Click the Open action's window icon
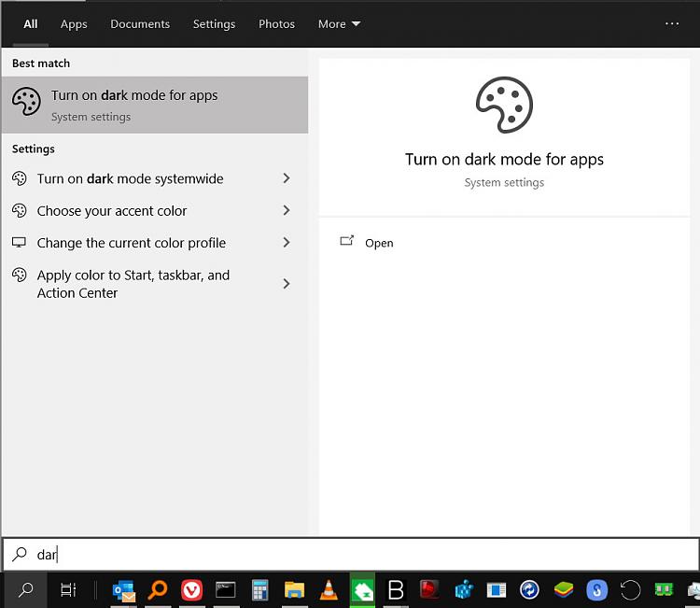 347,241
